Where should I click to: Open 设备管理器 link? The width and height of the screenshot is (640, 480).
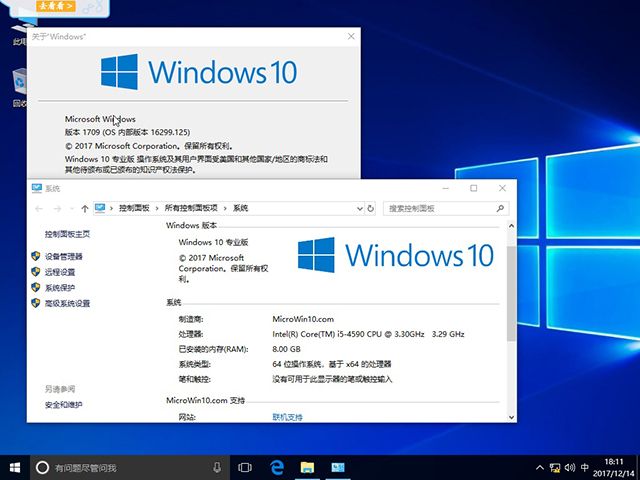coord(64,257)
